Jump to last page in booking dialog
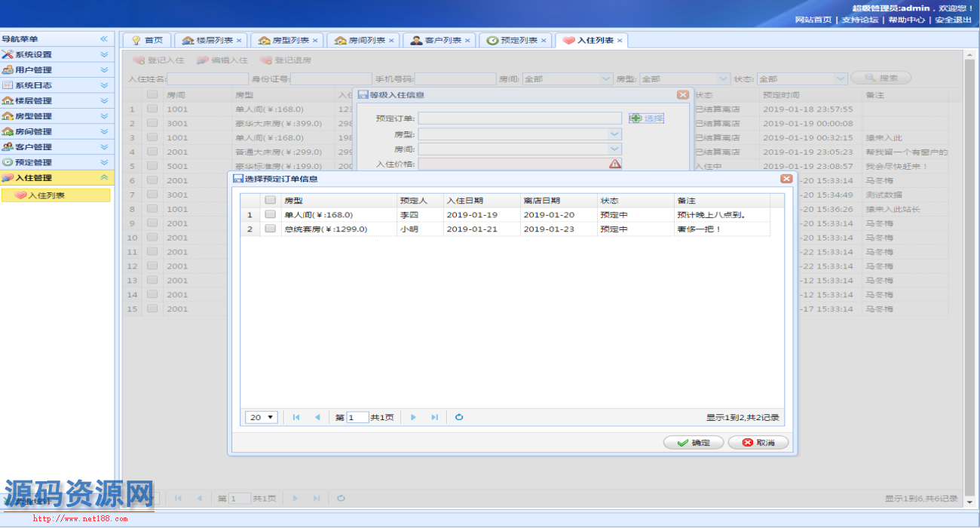This screenshot has width=980, height=528. tap(434, 417)
